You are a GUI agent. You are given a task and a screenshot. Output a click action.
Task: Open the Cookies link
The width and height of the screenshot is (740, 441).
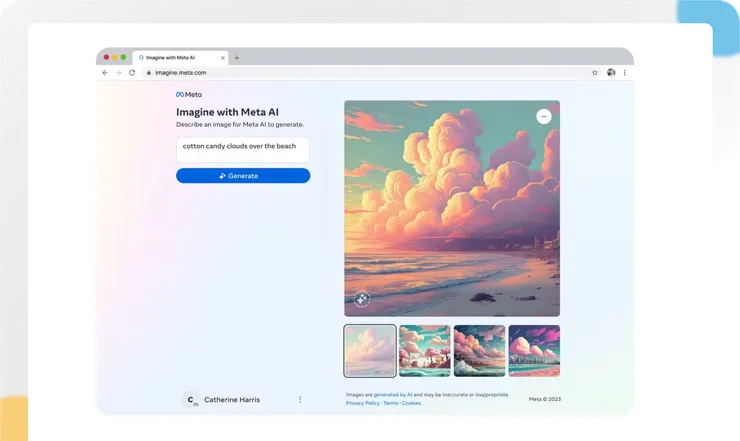click(412, 403)
